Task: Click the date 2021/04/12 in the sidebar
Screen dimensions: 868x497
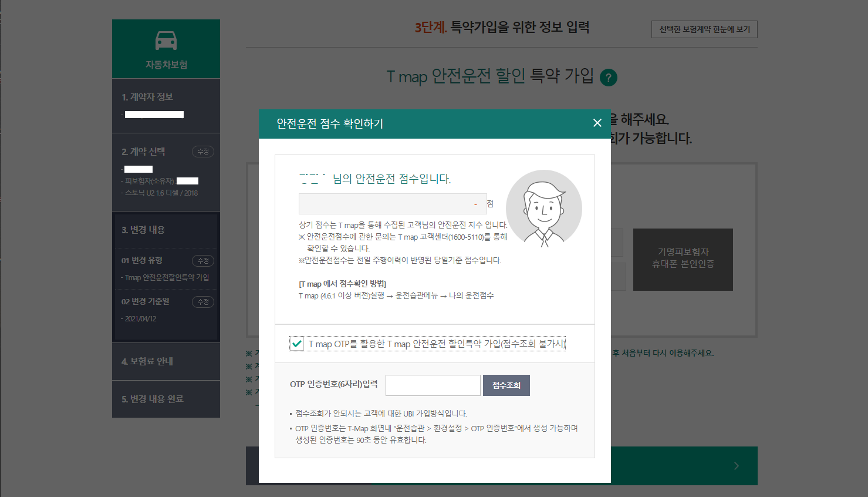Action: (x=140, y=319)
